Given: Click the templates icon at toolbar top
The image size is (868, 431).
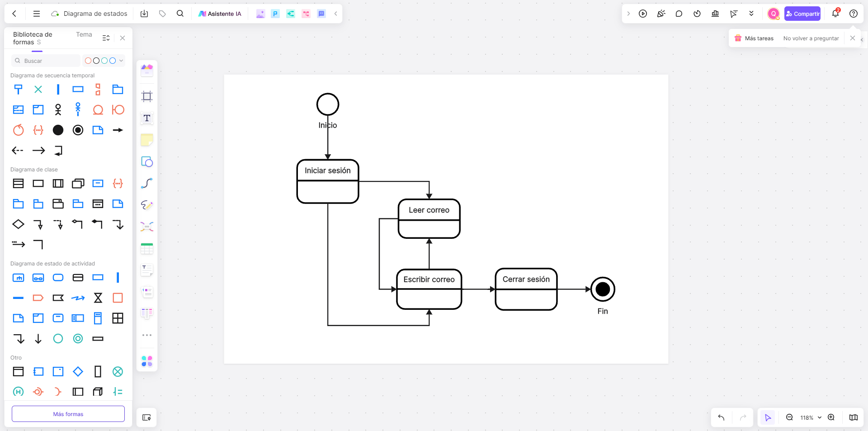Looking at the screenshot, I should point(147,70).
